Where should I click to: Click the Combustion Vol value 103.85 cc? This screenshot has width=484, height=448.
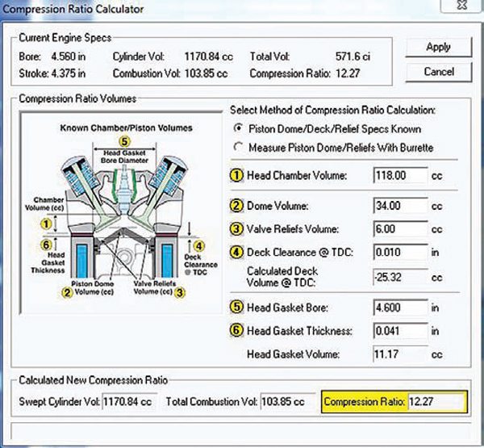(x=206, y=73)
